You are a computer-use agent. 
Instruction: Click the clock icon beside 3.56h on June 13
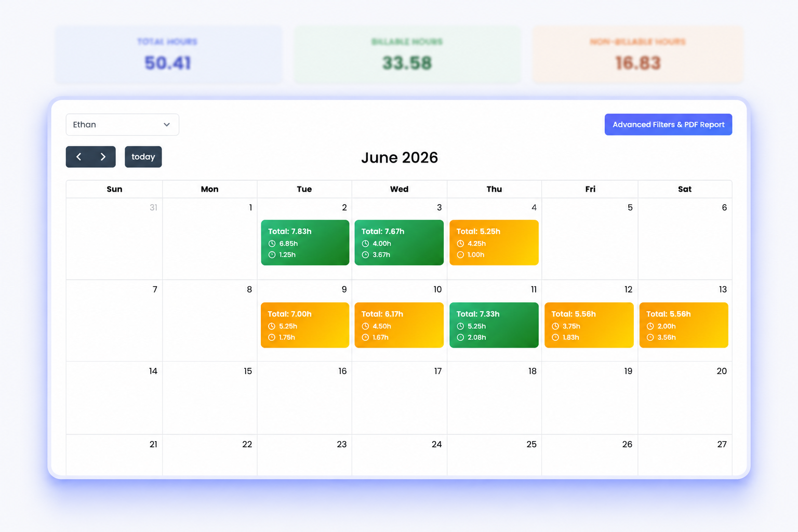click(650, 337)
